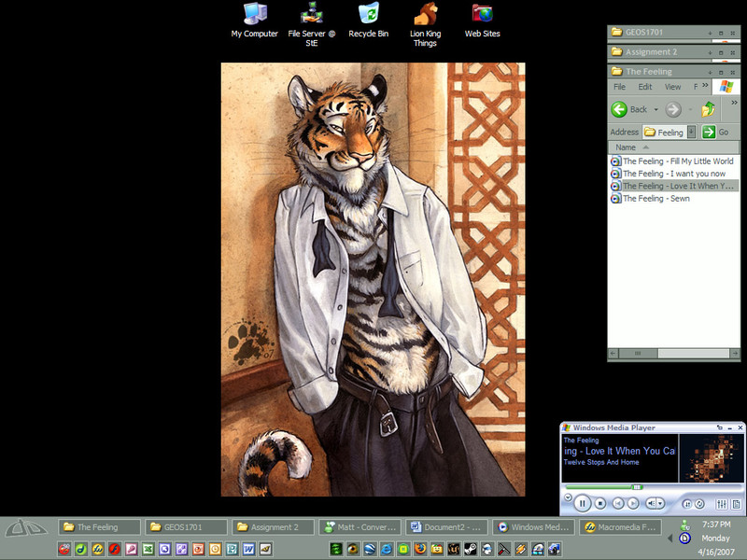The image size is (747, 560).
Task: Switch to the Matt - Conversation taskbar button
Action: click(x=359, y=527)
